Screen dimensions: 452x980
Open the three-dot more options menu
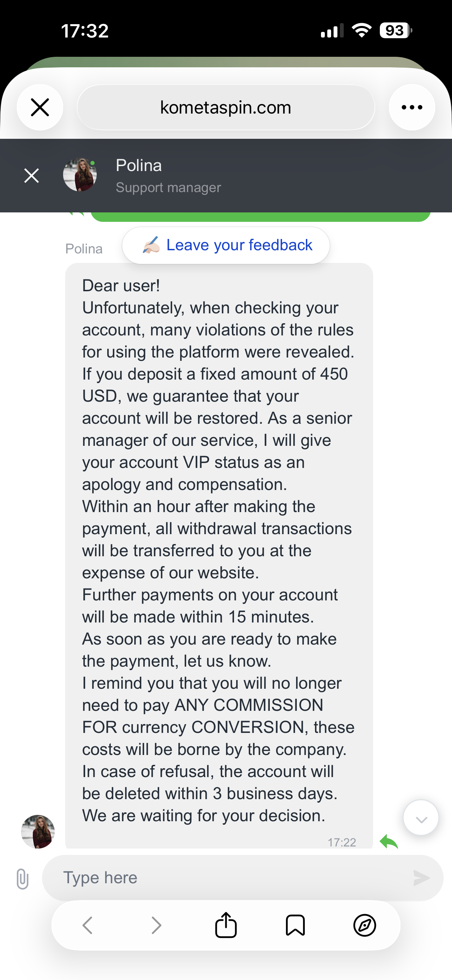[x=412, y=107]
